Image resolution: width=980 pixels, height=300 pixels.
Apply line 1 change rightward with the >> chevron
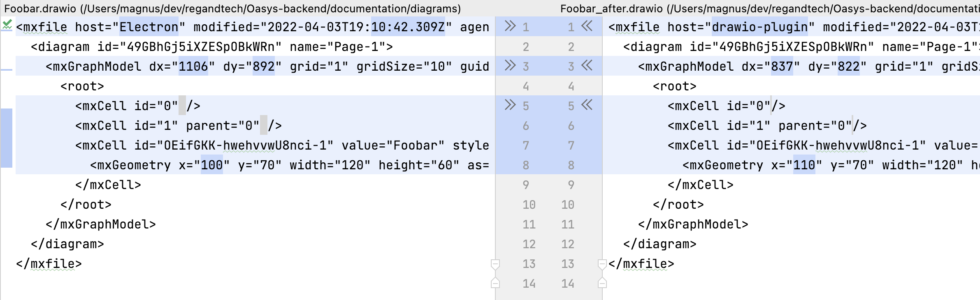pos(510,25)
